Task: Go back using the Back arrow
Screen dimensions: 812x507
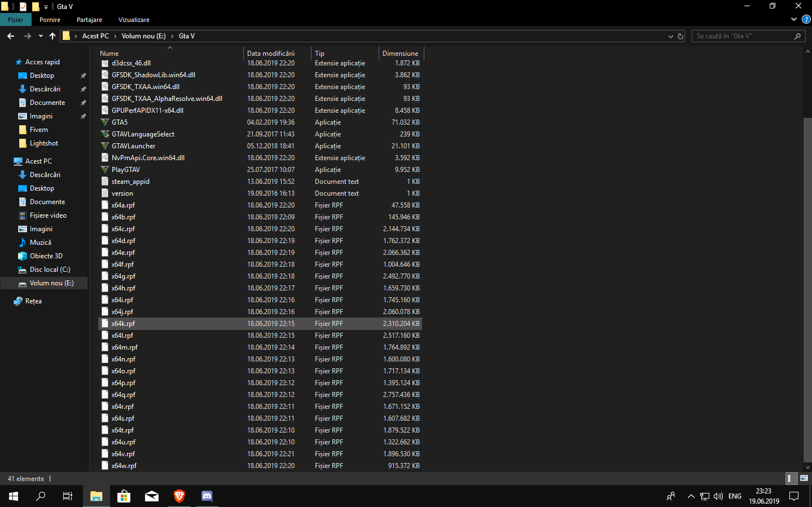Action: pyautogui.click(x=11, y=36)
